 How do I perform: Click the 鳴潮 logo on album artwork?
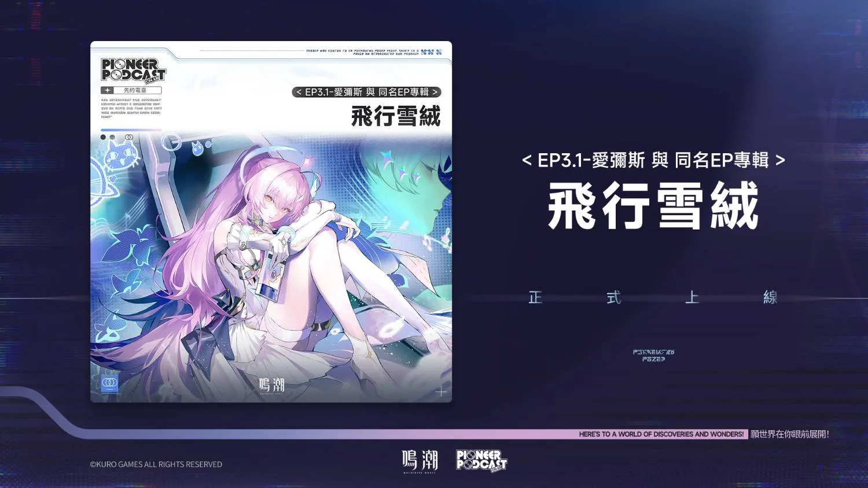(x=271, y=385)
